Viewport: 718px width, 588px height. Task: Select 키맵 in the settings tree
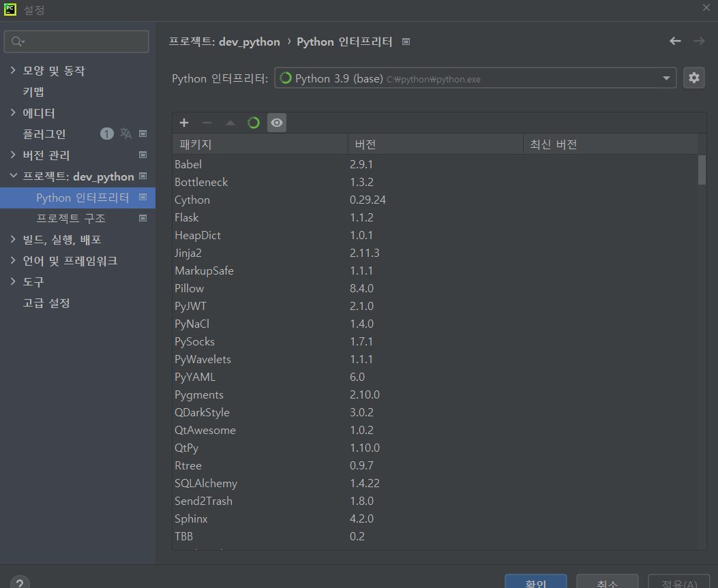(33, 91)
